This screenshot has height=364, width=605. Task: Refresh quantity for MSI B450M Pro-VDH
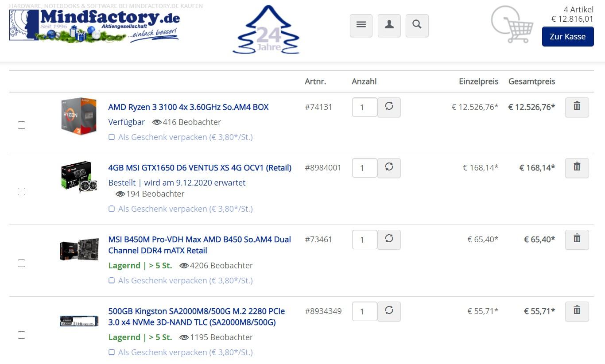(389, 240)
